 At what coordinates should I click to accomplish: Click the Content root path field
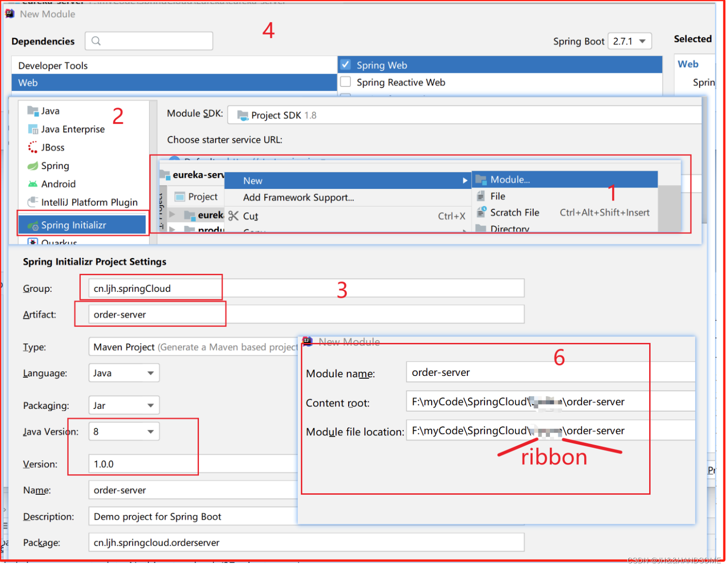coord(550,401)
